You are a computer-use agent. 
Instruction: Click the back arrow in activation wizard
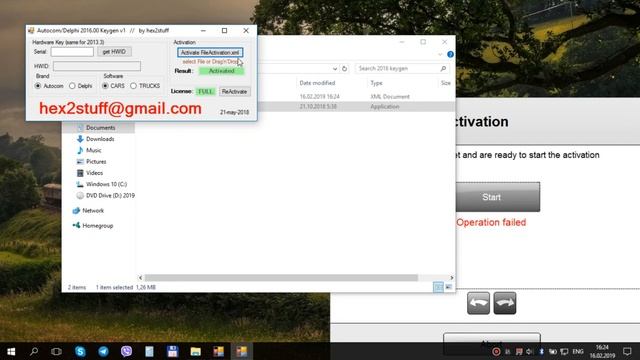click(478, 303)
